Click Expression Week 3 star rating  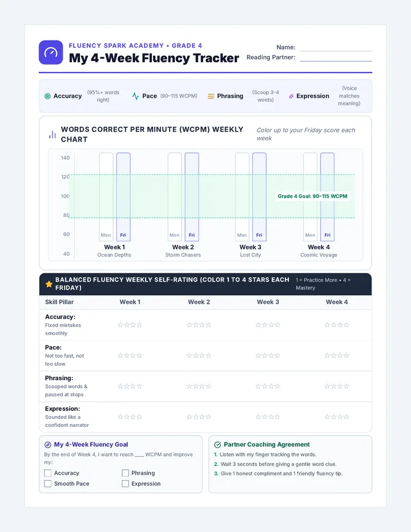(268, 417)
